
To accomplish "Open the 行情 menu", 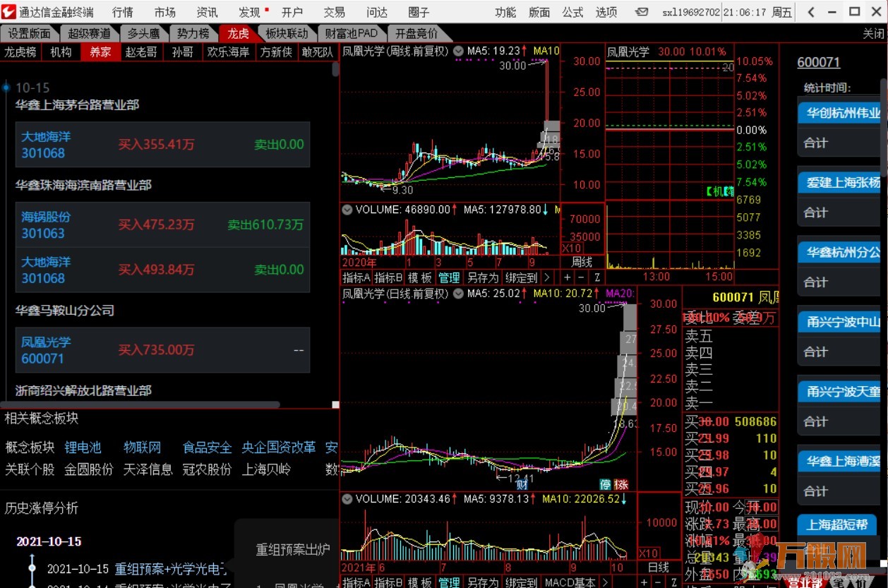I will pos(122,12).
